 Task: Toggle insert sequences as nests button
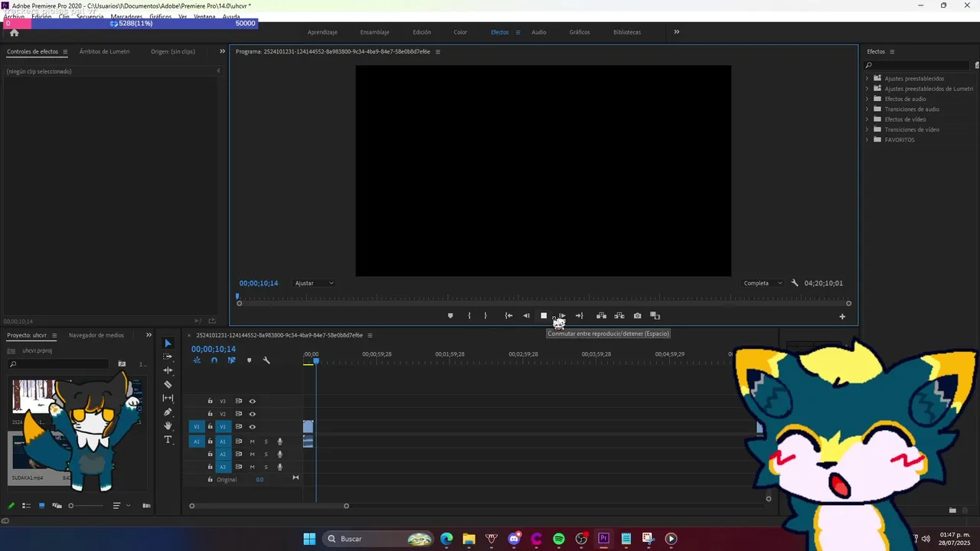pos(197,360)
